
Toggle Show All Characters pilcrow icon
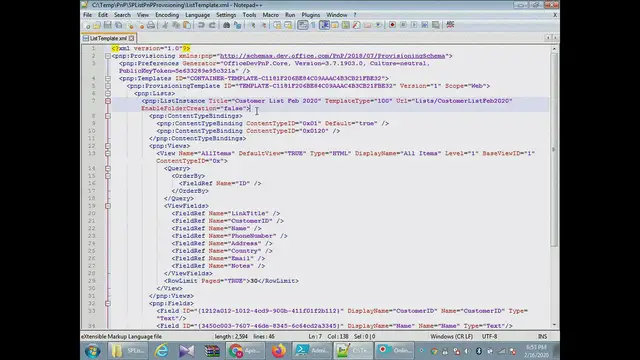313,25
